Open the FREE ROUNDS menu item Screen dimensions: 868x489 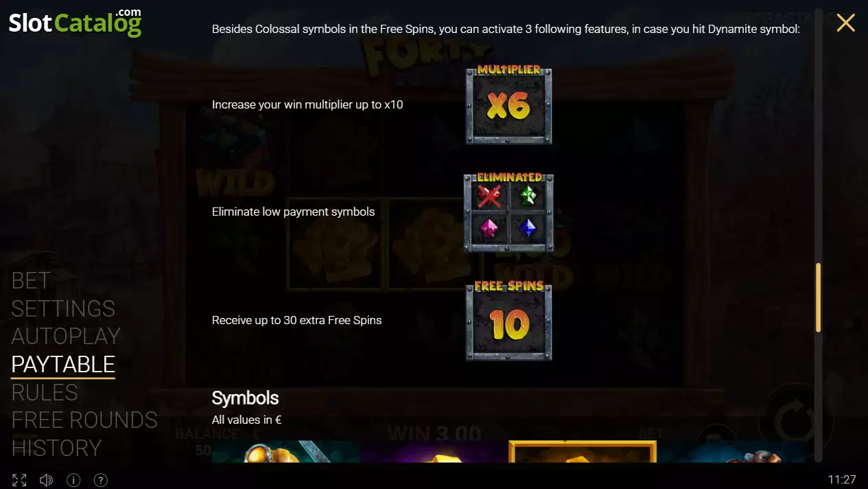pos(84,420)
